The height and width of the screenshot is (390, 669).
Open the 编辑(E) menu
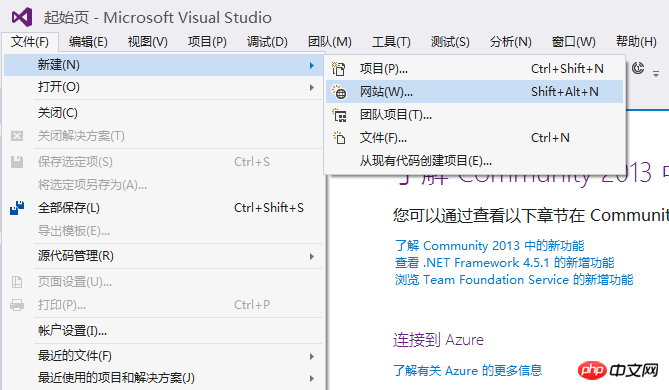point(88,42)
